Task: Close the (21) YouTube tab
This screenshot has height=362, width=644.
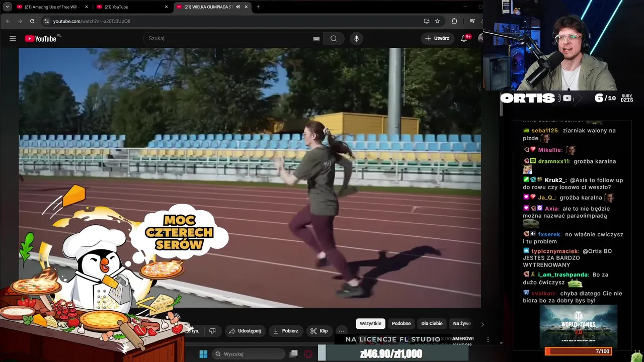Action: [x=166, y=7]
